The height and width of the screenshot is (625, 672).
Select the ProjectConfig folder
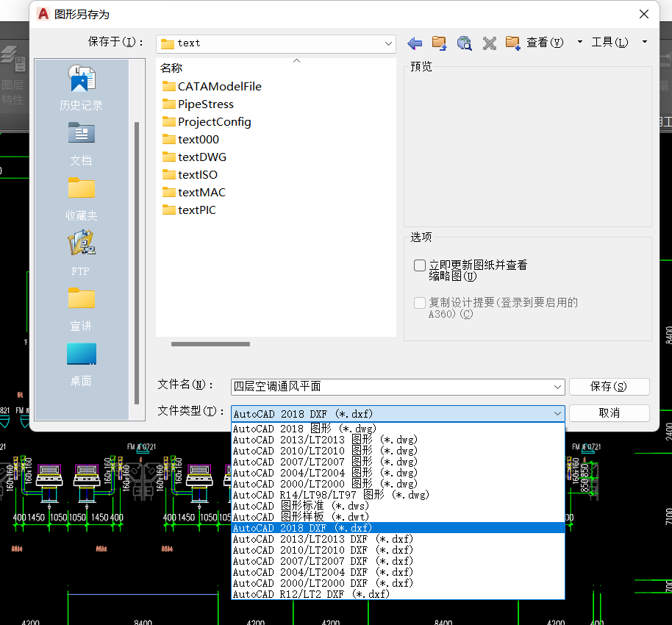[207, 122]
